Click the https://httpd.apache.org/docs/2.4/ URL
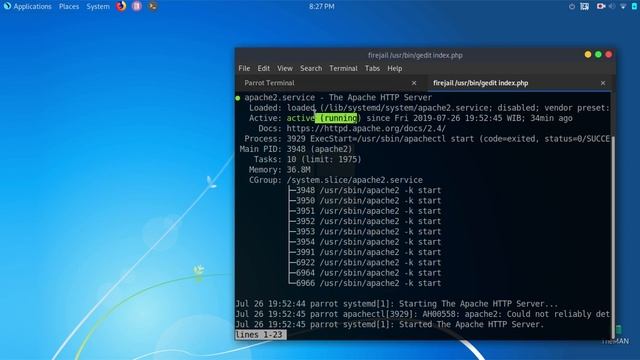This screenshot has height=360, width=640. 366,128
